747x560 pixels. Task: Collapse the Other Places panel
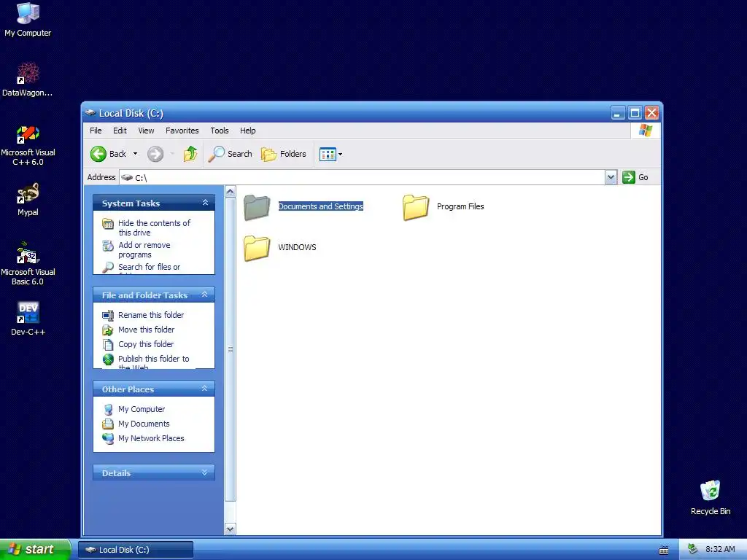pyautogui.click(x=205, y=389)
